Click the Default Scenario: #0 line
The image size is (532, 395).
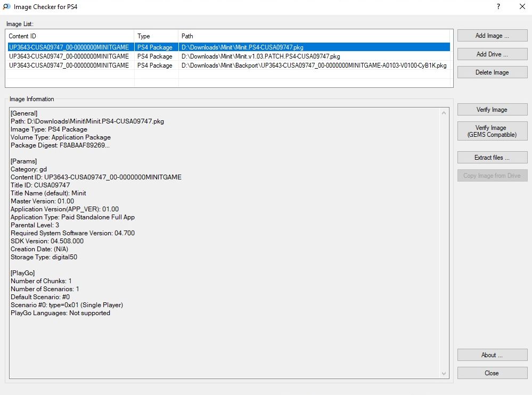click(40, 297)
